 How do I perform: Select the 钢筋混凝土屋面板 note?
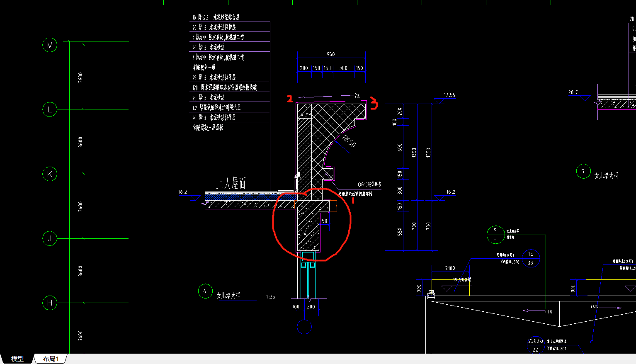(208, 127)
